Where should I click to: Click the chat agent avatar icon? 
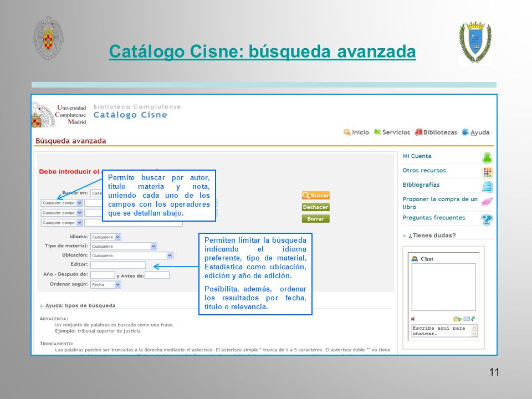click(x=415, y=259)
